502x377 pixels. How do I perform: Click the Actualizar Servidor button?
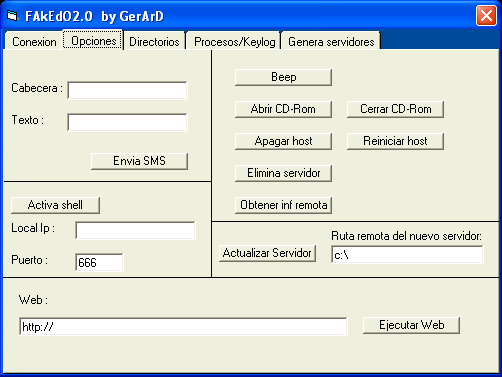[267, 253]
